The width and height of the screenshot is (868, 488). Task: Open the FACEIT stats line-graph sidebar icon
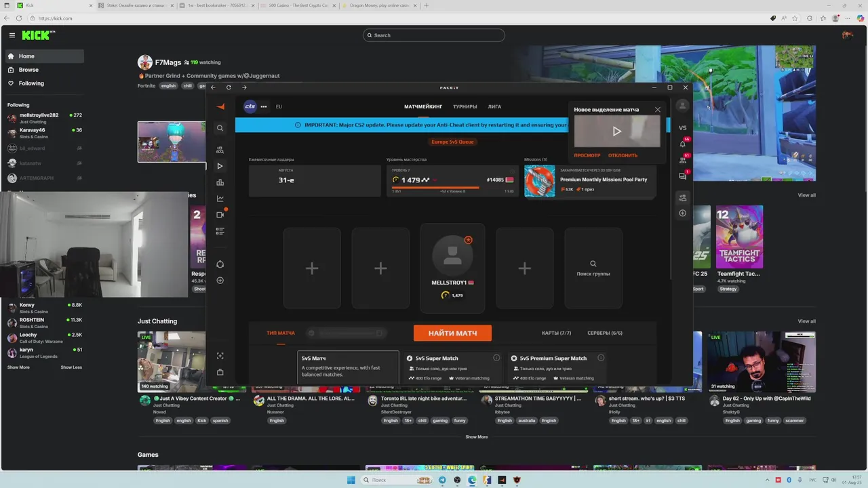tap(220, 199)
